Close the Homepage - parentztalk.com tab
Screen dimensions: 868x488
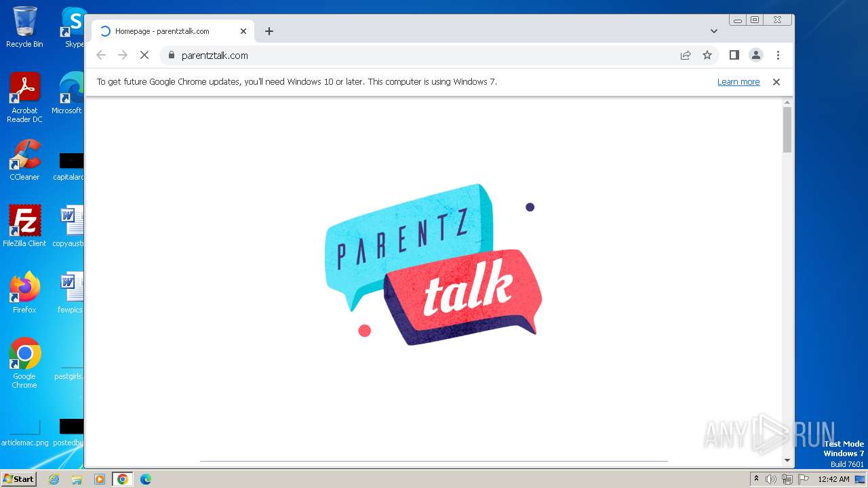[243, 31]
